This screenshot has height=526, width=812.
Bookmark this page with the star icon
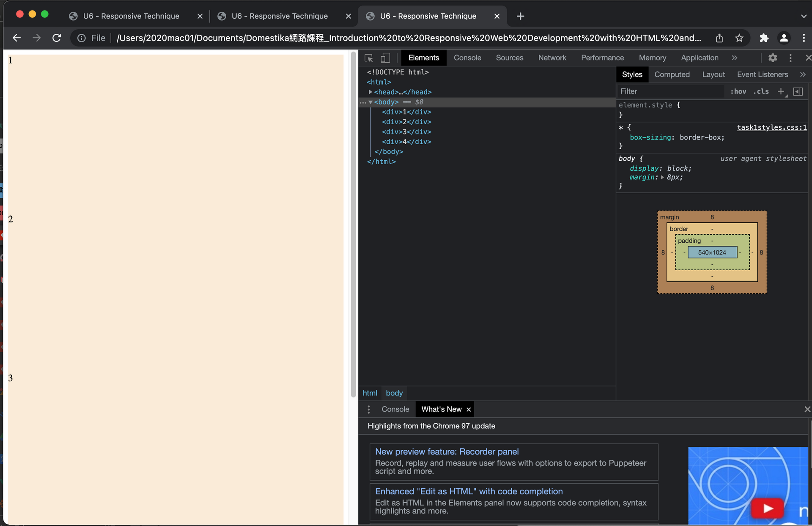(739, 38)
